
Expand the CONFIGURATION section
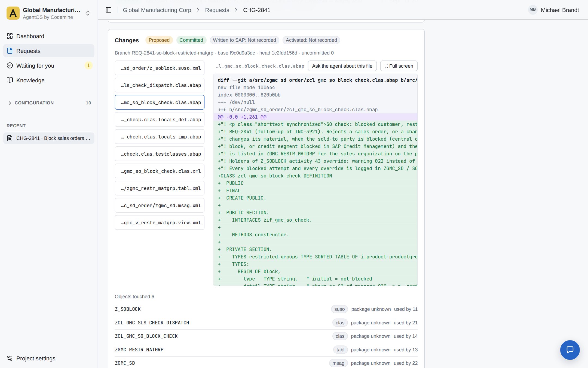[49, 103]
